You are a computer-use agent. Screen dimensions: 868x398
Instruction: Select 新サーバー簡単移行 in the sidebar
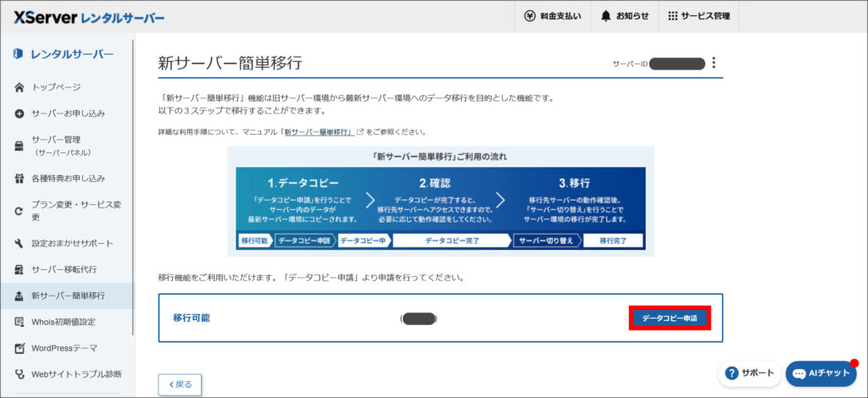[66, 296]
